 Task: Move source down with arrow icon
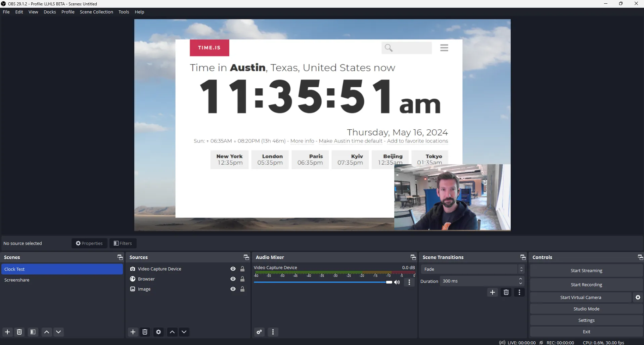point(184,332)
